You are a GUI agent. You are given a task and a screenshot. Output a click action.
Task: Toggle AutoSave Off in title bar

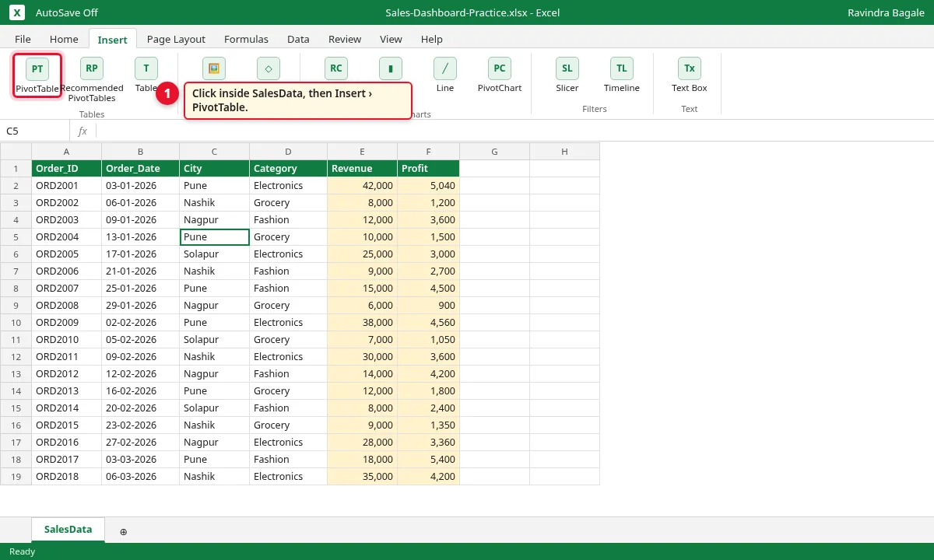click(67, 12)
